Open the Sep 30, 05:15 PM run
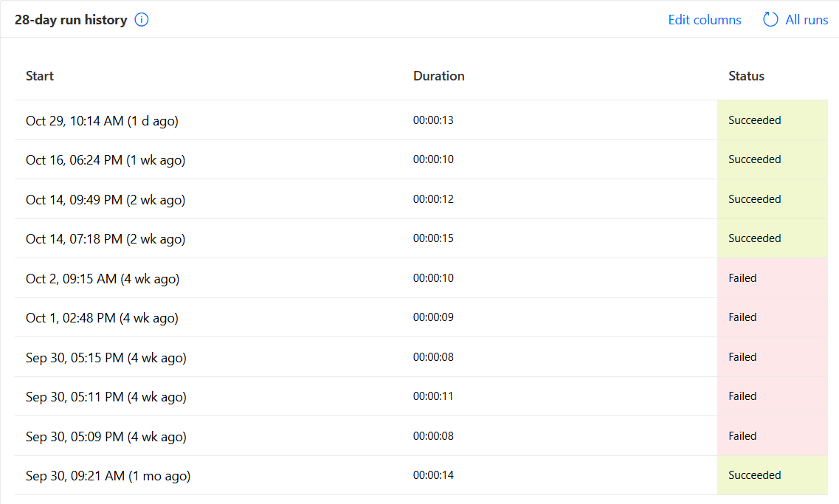839x504 pixels. tap(106, 358)
